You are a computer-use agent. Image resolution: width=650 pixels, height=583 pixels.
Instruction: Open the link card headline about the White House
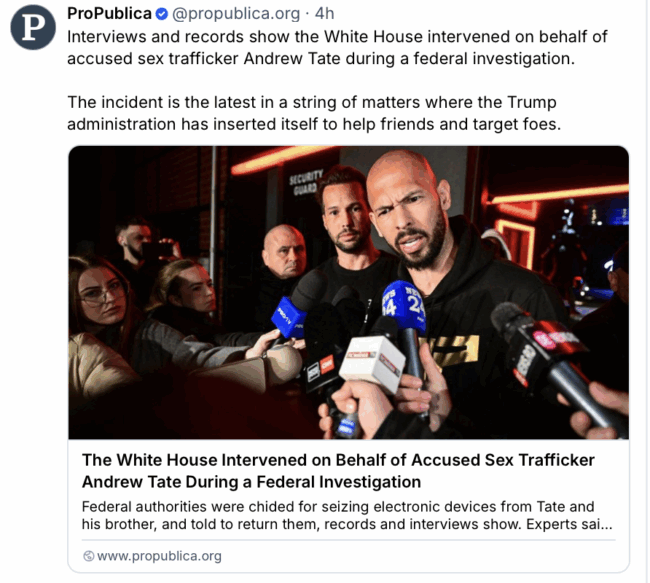click(x=338, y=471)
